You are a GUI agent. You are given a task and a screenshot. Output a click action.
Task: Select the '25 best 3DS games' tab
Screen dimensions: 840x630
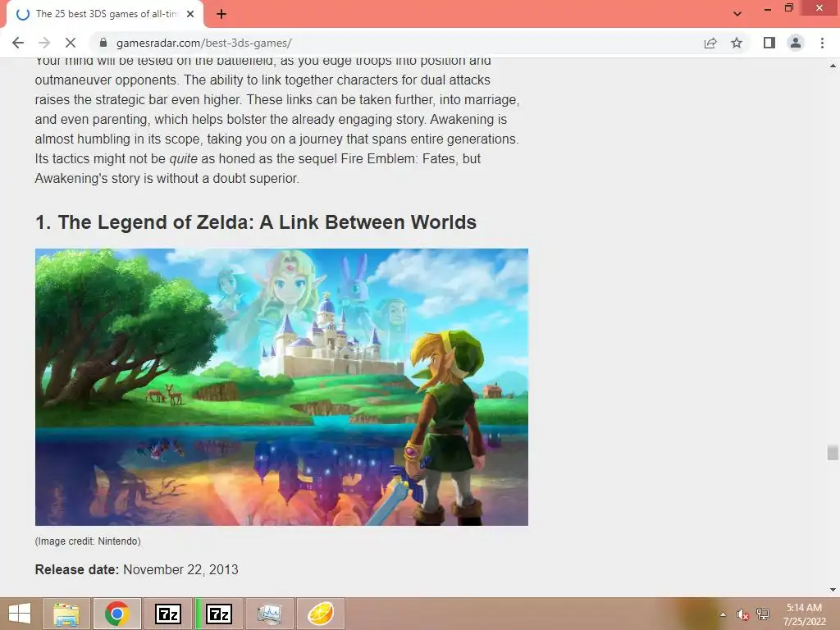click(x=105, y=14)
